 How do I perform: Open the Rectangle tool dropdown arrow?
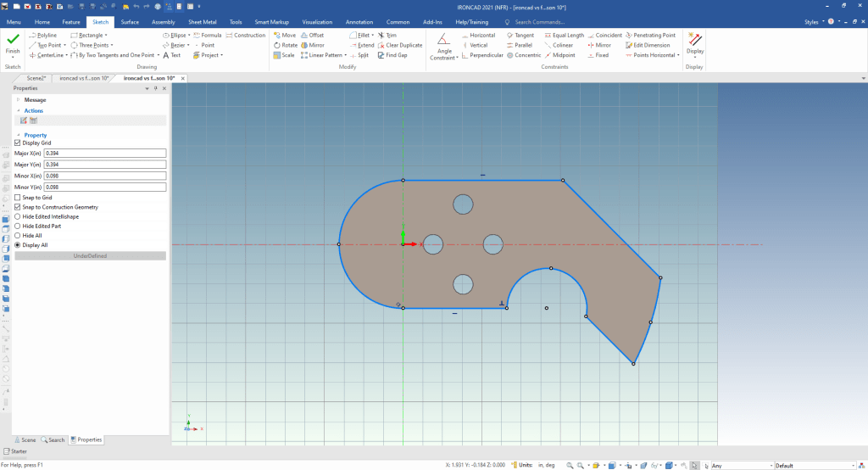pyautogui.click(x=106, y=36)
